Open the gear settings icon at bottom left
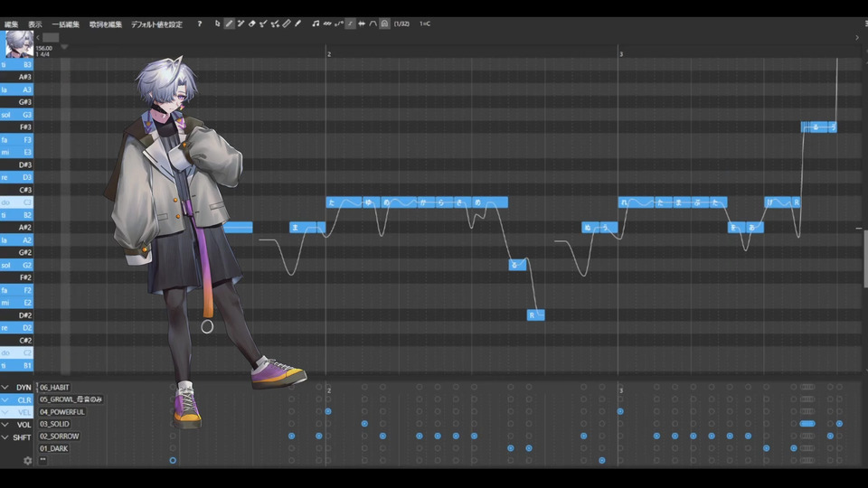This screenshot has height=488, width=868. coord(28,460)
